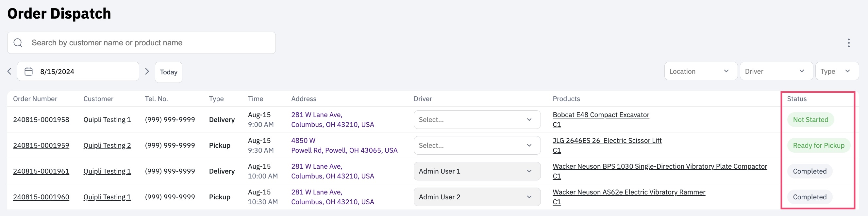The height and width of the screenshot is (216, 868).
Task: Go to next date with right arrow
Action: coord(147,71)
